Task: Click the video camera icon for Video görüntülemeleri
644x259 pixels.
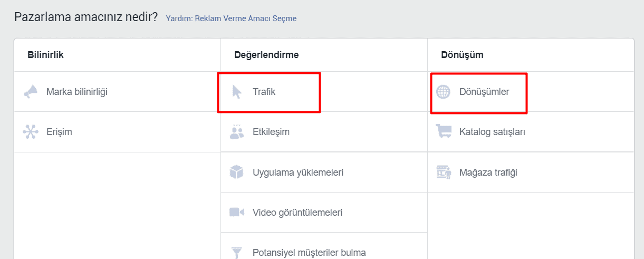Action: [x=237, y=213]
